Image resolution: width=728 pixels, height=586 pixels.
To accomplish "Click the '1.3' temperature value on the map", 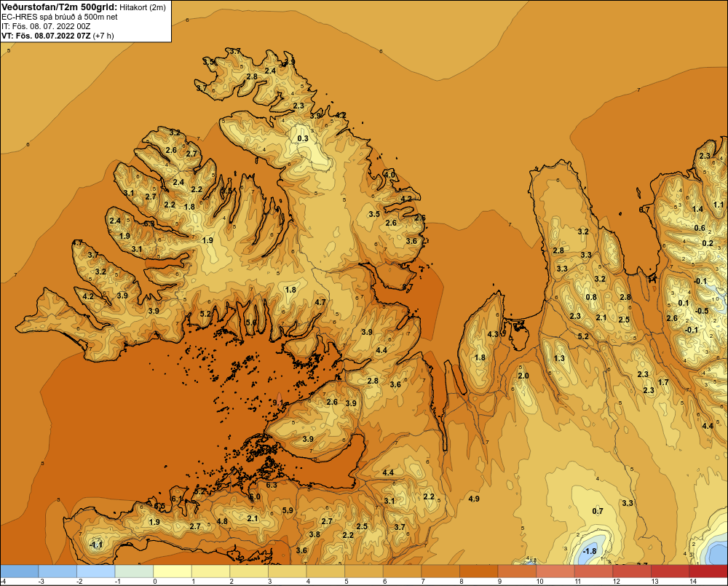I will 559,358.
